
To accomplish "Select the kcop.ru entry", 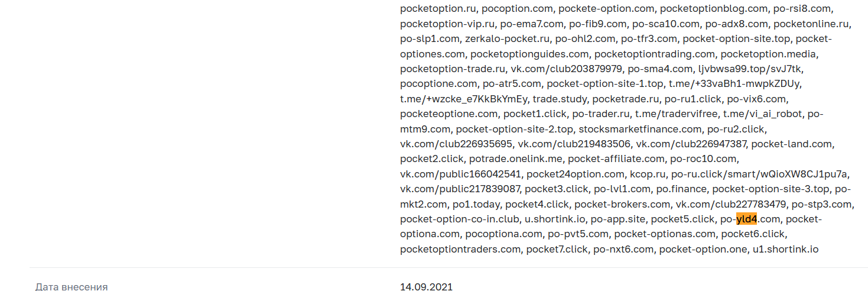I will 648,174.
